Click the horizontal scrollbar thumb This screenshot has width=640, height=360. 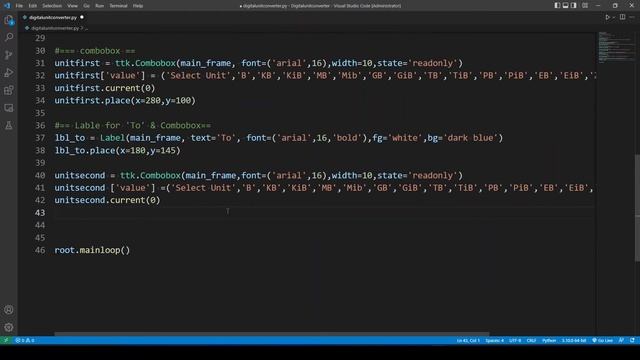tap(271, 334)
